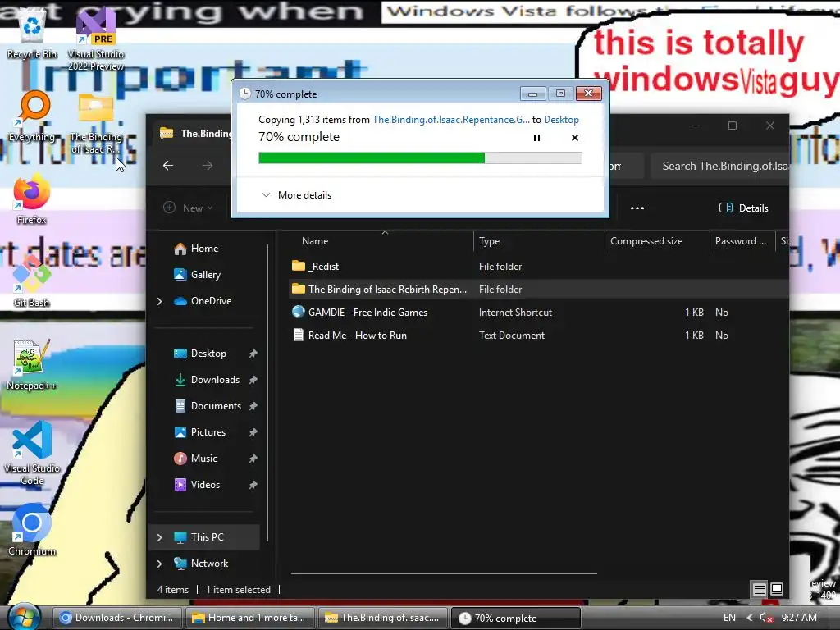Image resolution: width=840 pixels, height=630 pixels.
Task: Open the Windows Start orb
Action: pyautogui.click(x=24, y=617)
